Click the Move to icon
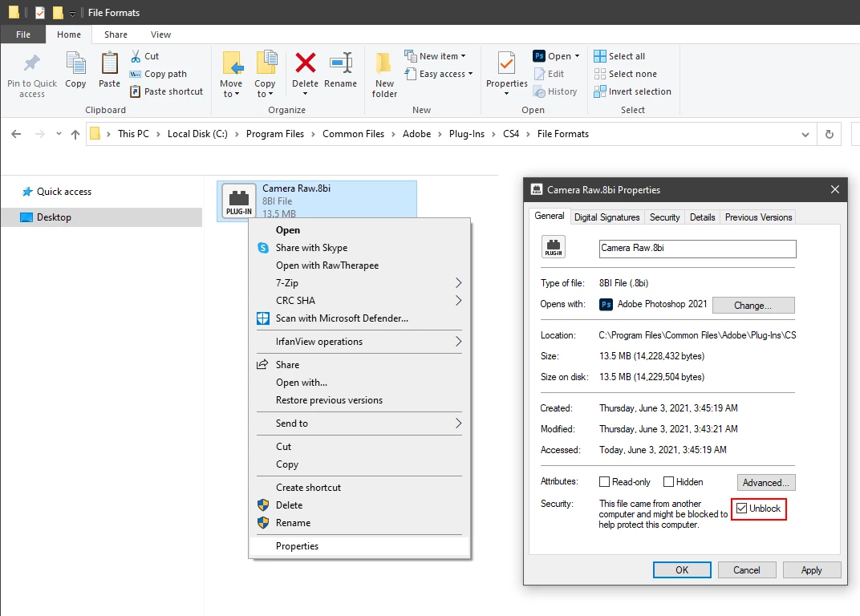Viewport: 860px width, 616px height. pos(232,63)
